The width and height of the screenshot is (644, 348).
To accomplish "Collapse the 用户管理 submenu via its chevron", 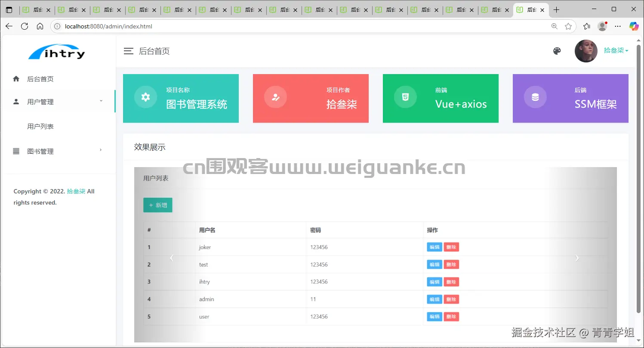I will 101,100.
